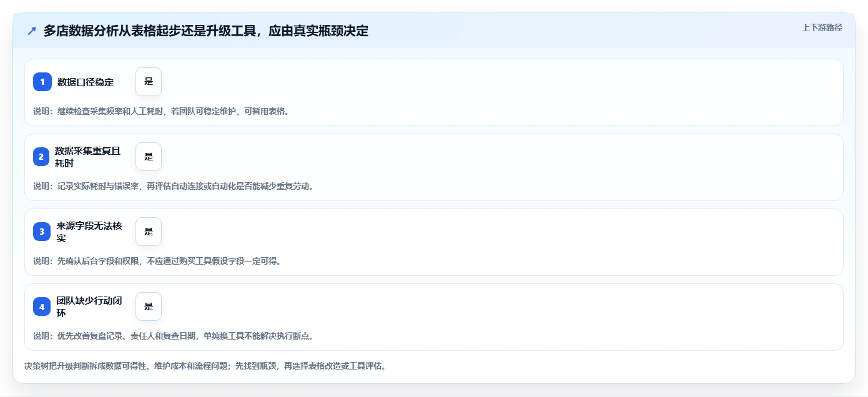Viewport: 868px width, 397px height.
Task: Click 是 button beside 来源字段无法核实
Action: [149, 232]
